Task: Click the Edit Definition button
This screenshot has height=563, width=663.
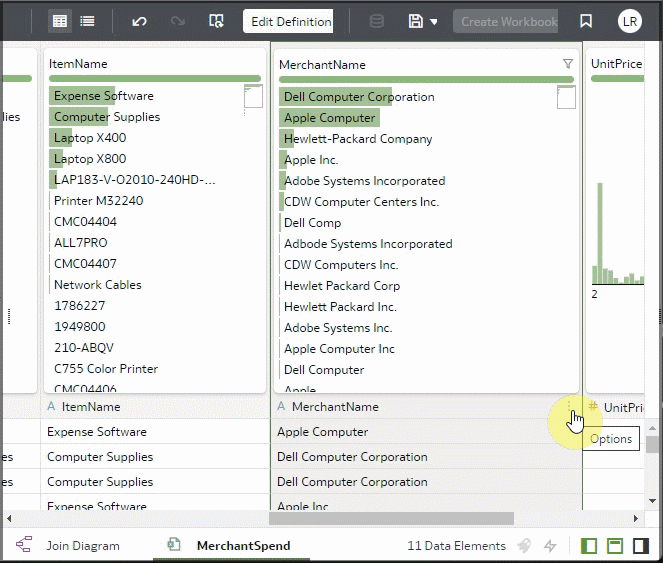Action: coord(291,21)
